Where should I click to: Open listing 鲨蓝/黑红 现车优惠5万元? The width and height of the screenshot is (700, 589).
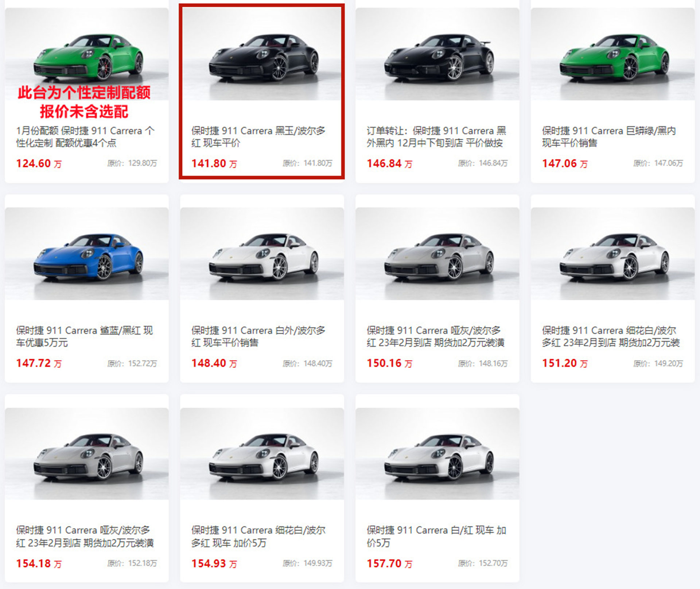point(85,336)
